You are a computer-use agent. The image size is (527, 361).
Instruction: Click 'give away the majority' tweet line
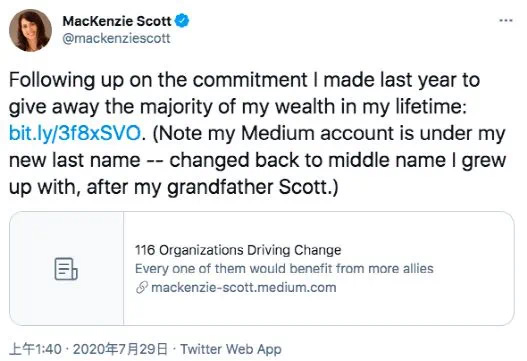238,107
